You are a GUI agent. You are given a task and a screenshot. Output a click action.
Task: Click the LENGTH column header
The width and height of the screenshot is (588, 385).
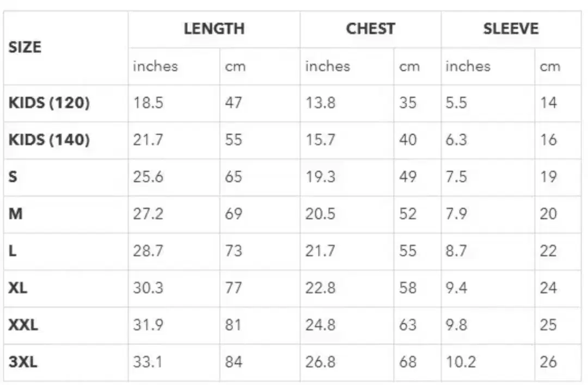214,29
